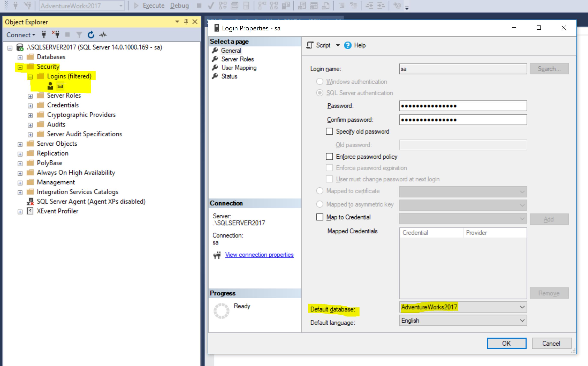The image size is (588, 366).
Task: Select the sa login icon in tree
Action: coord(50,86)
